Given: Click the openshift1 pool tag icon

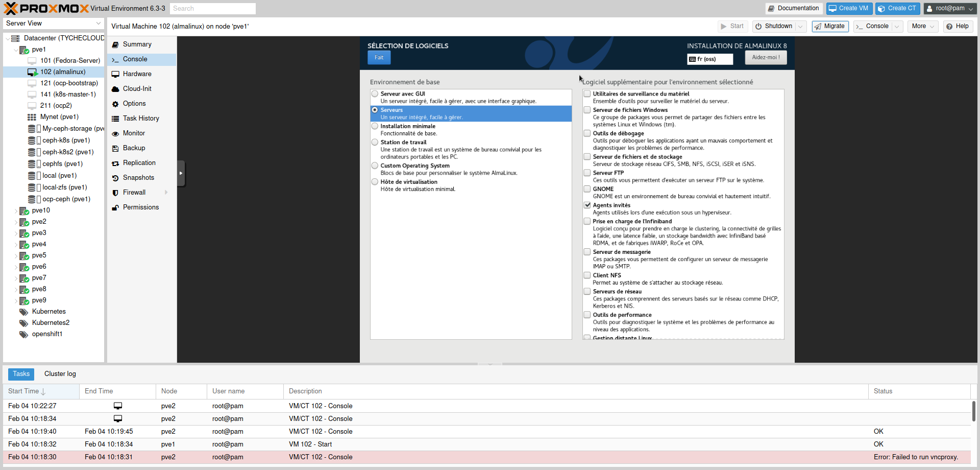Looking at the screenshot, I should pos(23,334).
